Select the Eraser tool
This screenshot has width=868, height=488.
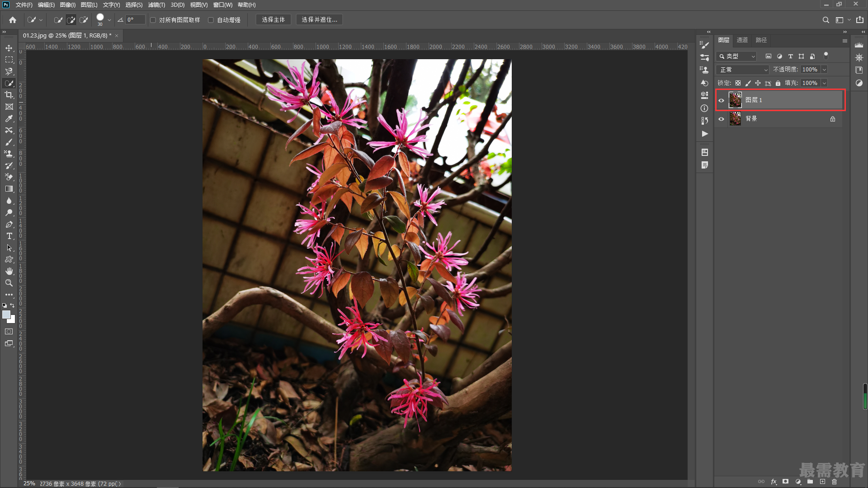[x=9, y=177]
